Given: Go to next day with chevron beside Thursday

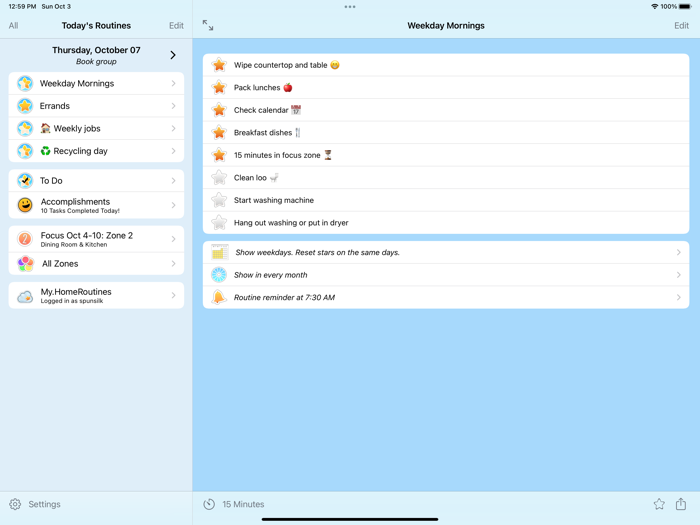Looking at the screenshot, I should tap(173, 55).
